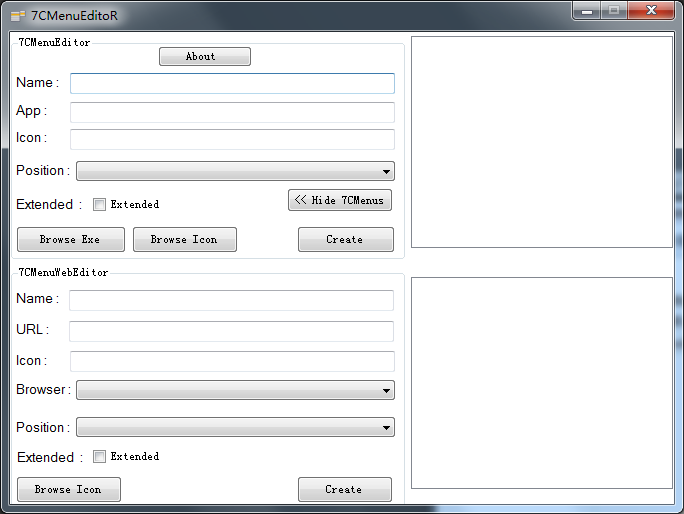Click the App path input field
This screenshot has height=514, width=684.
pos(232,112)
